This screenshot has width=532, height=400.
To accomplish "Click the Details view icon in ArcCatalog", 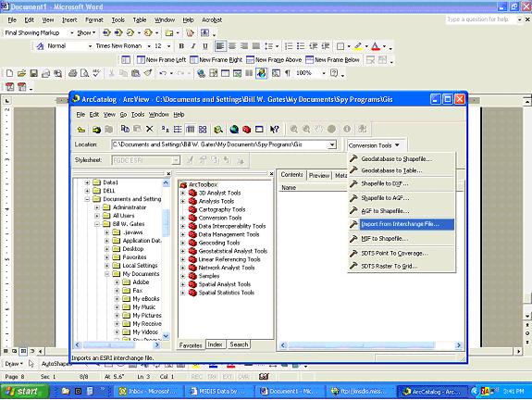I will point(191,129).
